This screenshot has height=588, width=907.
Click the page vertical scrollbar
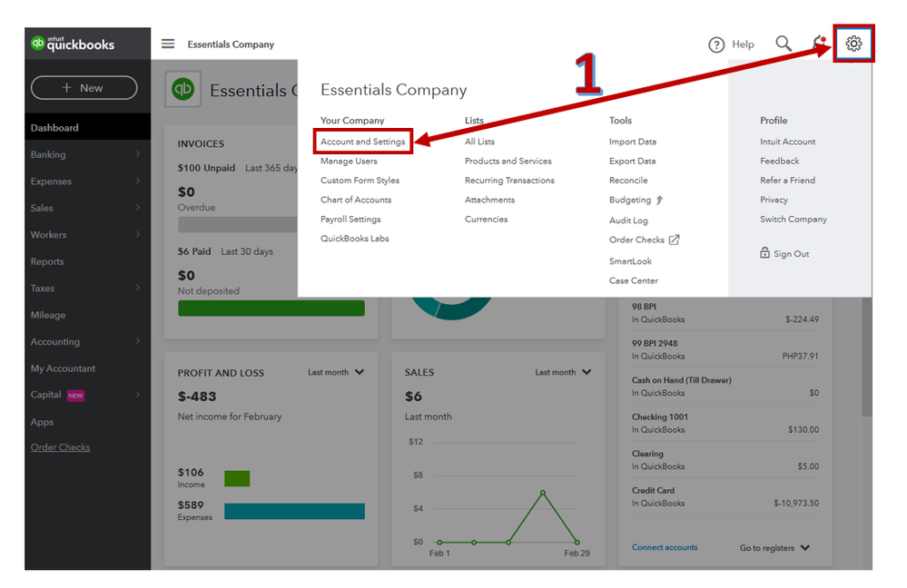click(866, 357)
